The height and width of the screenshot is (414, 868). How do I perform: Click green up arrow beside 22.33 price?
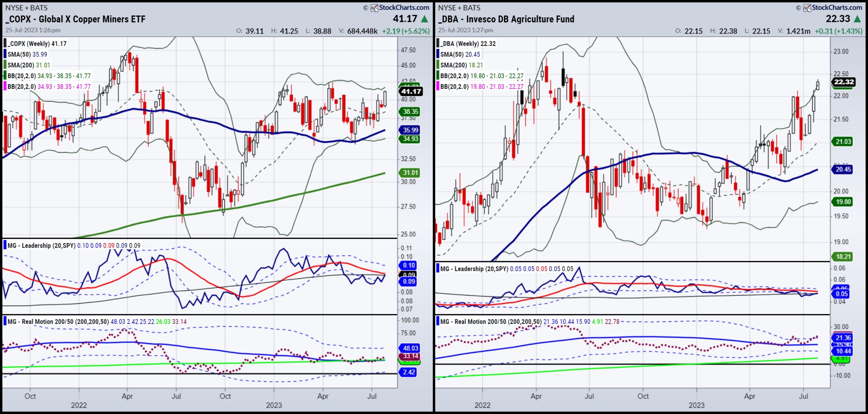[x=857, y=19]
